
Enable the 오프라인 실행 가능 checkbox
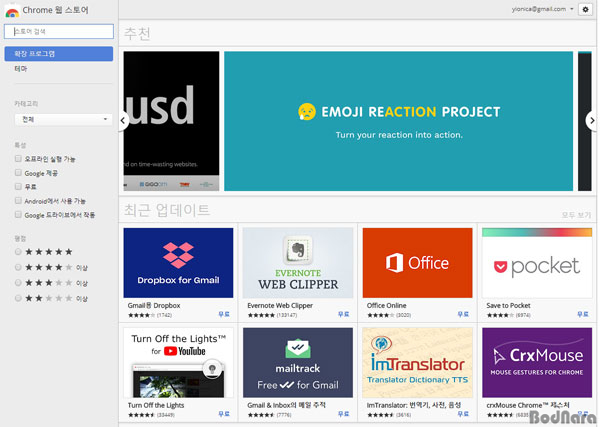click(18, 158)
